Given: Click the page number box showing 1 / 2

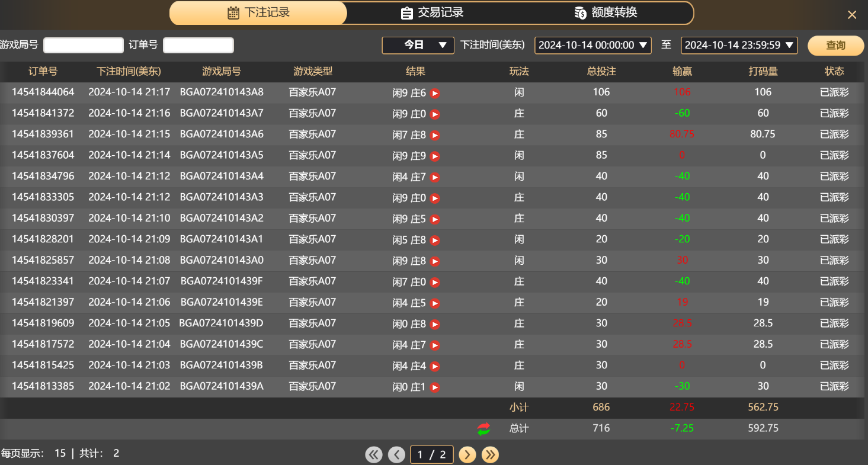Looking at the screenshot, I should pyautogui.click(x=431, y=454).
